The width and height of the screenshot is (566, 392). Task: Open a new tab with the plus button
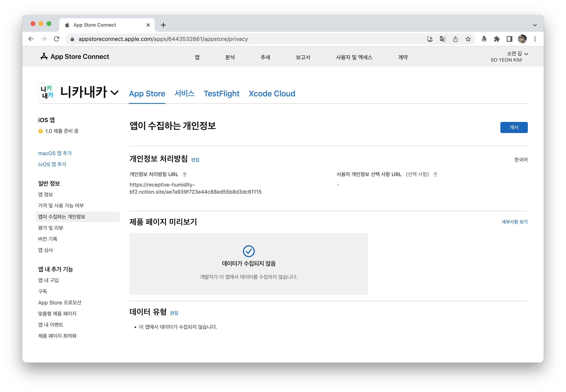click(x=163, y=25)
